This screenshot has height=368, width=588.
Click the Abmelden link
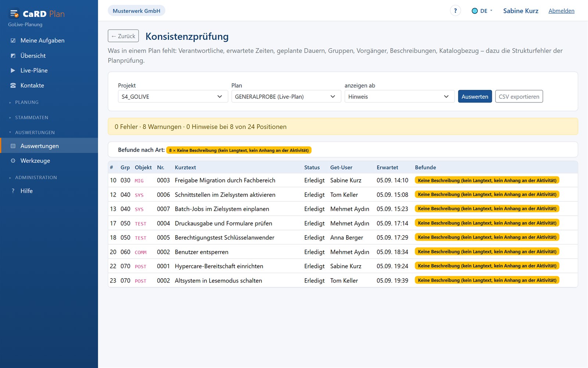[561, 11]
